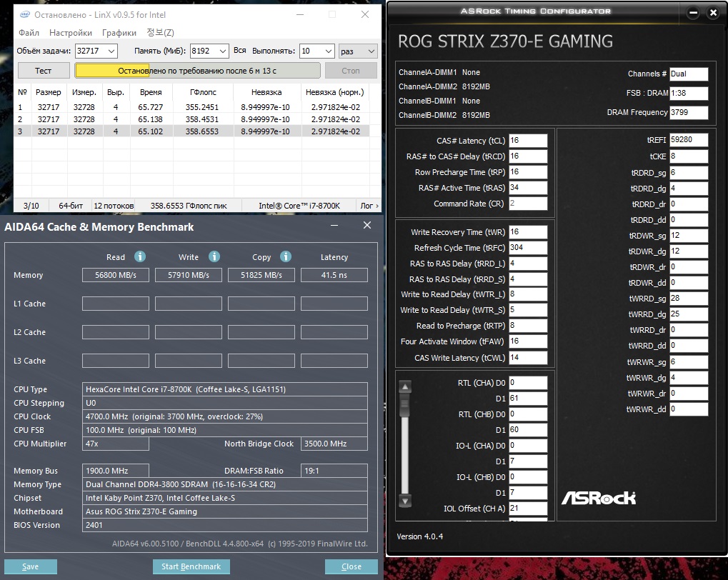This screenshot has width=728, height=580.
Task: Click the FSB : DRAM ratio field
Action: 689,93
